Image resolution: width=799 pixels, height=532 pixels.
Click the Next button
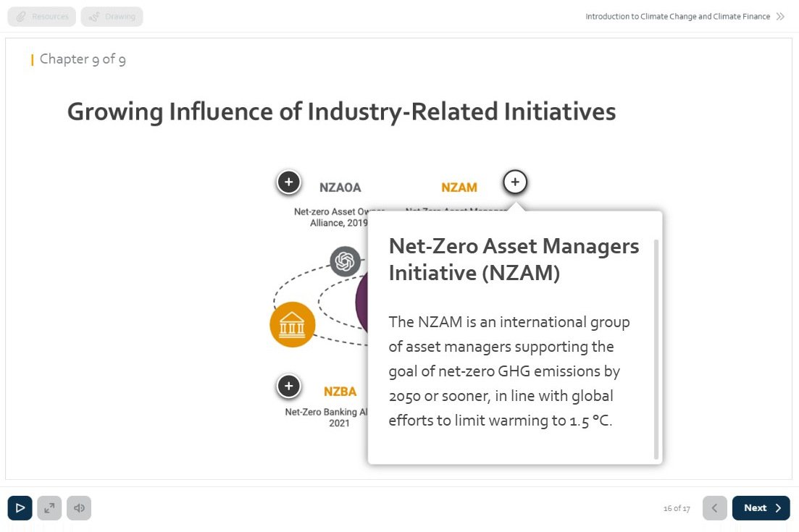click(x=761, y=508)
